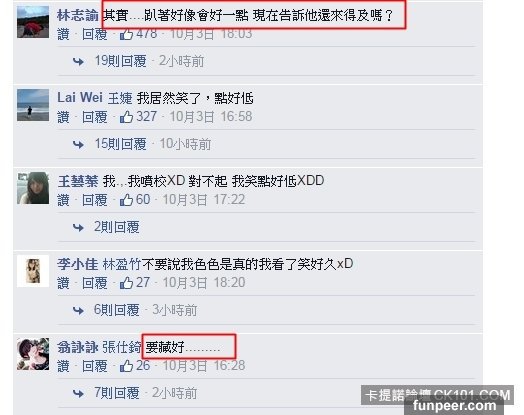Click the thumbs-up icon showing 26 likes

126,366
